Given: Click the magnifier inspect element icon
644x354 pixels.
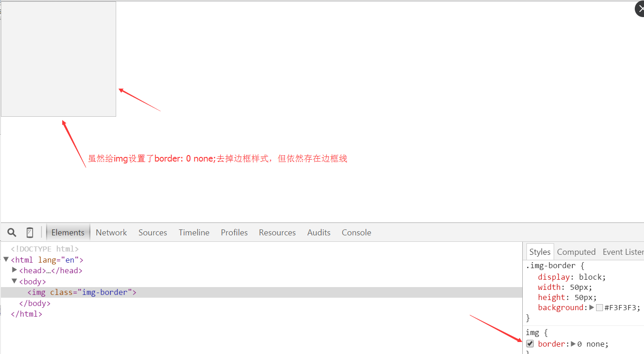Looking at the screenshot, I should 12,232.
